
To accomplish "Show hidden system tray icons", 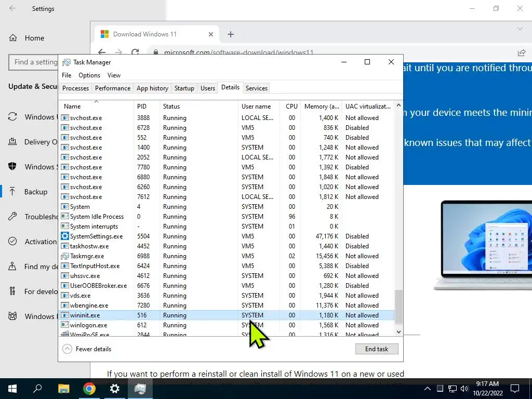I will point(428,389).
